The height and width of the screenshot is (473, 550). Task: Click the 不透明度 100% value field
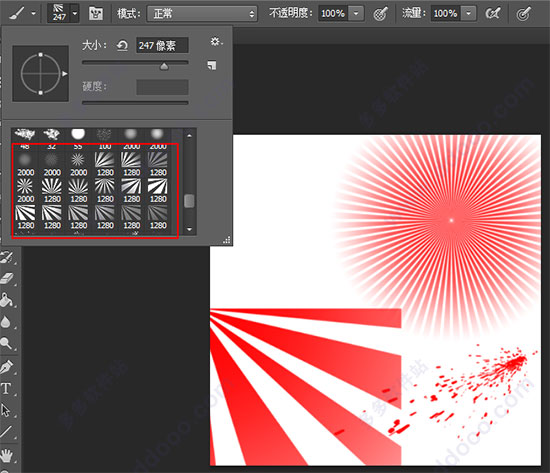(333, 14)
